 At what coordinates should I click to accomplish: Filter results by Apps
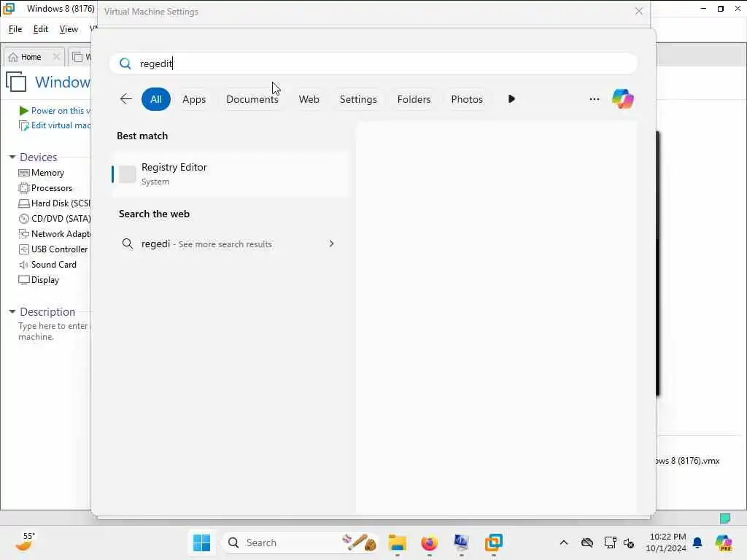tap(194, 99)
